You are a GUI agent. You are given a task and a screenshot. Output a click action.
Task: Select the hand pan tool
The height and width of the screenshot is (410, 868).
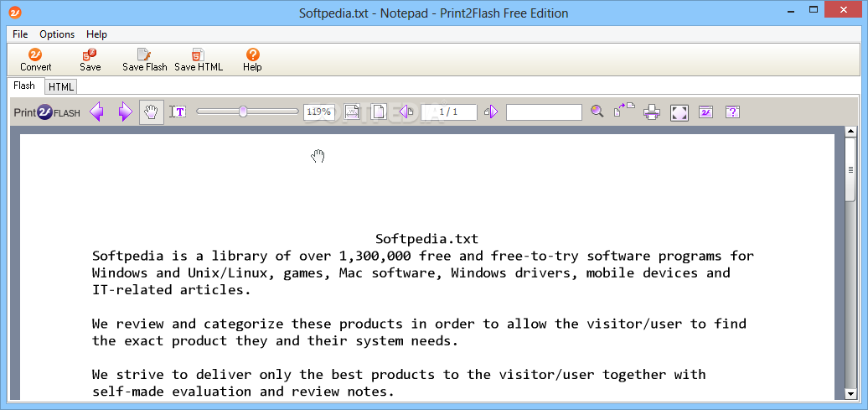click(151, 112)
